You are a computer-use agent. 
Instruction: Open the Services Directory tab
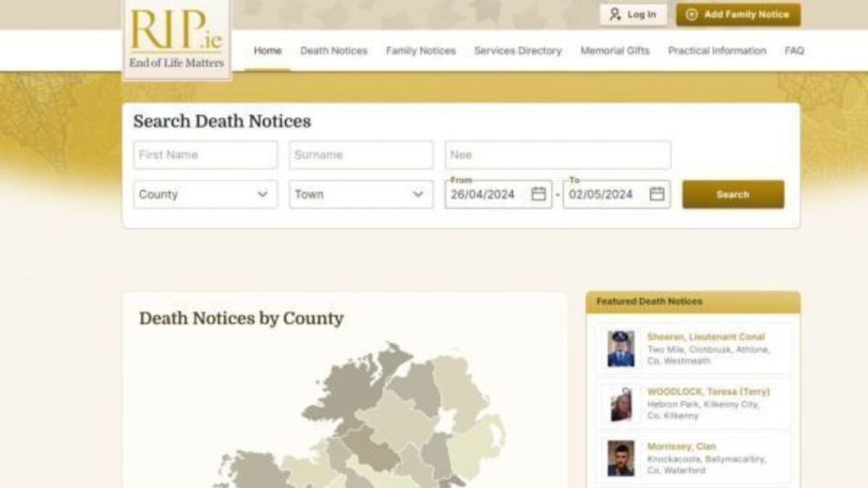tap(518, 51)
